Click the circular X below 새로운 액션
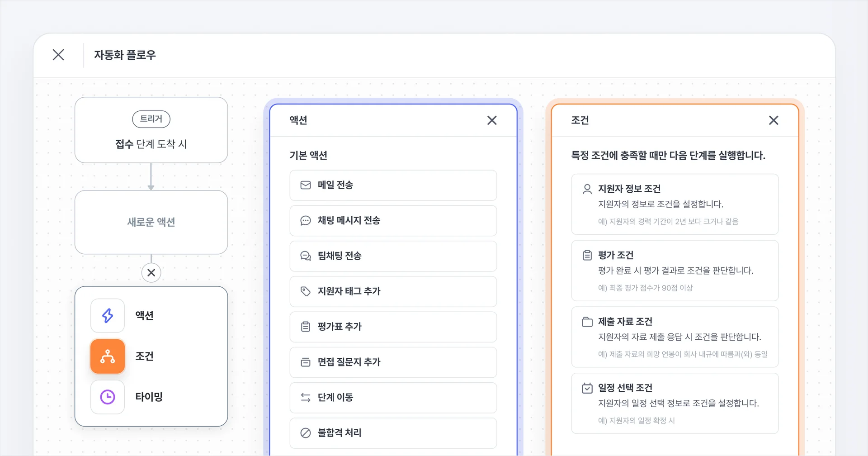This screenshot has height=456, width=868. click(x=151, y=273)
